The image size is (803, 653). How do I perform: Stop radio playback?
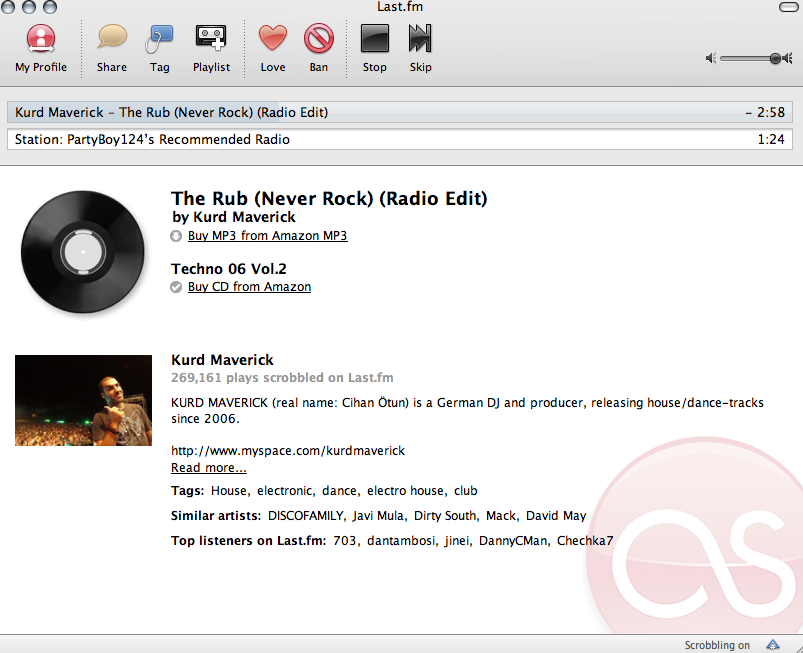tap(374, 48)
